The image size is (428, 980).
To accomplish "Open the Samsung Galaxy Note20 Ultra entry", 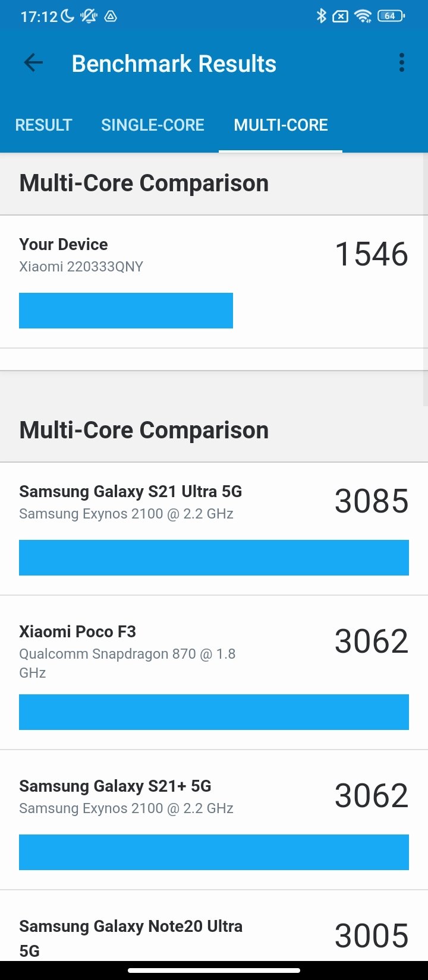I will [x=214, y=925].
